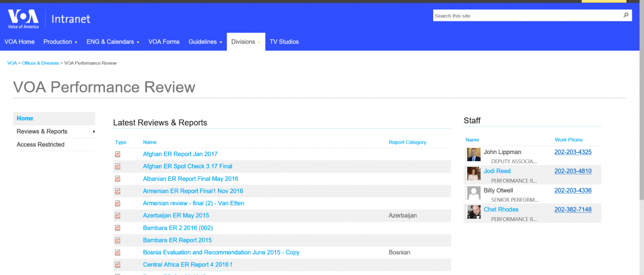
Task: Open Bambara ER 2 2016 (002)
Action: pos(178,228)
